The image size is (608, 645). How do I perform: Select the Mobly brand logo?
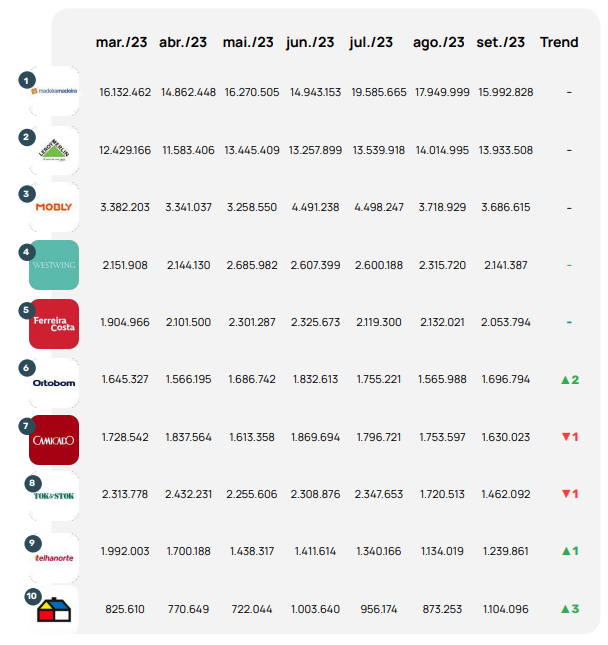[x=53, y=207]
